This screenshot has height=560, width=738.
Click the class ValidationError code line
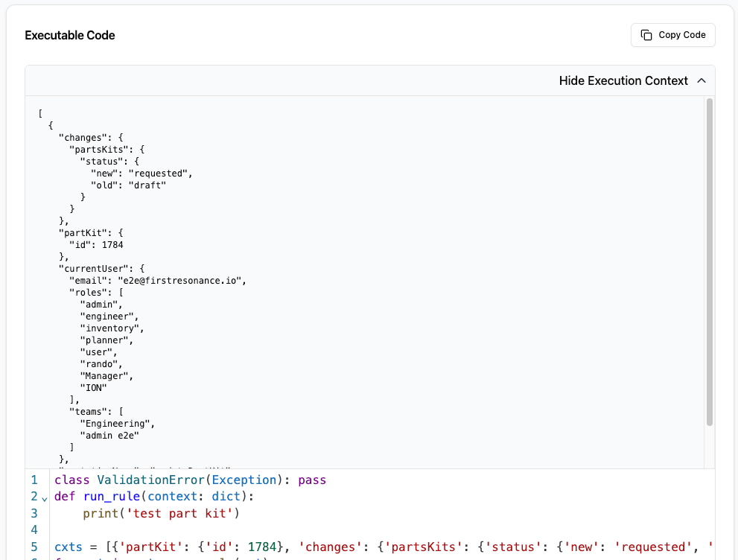click(x=190, y=480)
